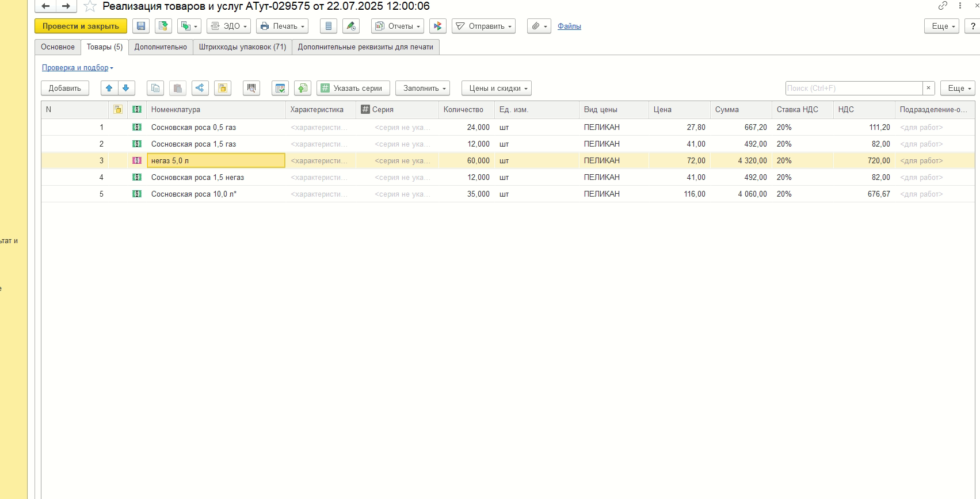Image resolution: width=980 pixels, height=499 pixels.
Task: Expand the Печать dropdown
Action: [x=282, y=26]
